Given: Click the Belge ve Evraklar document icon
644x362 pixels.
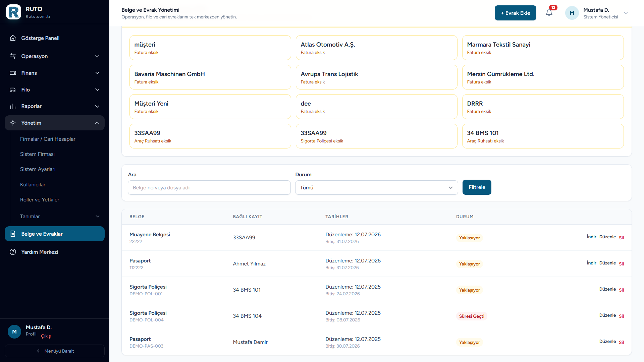Looking at the screenshot, I should (x=13, y=234).
